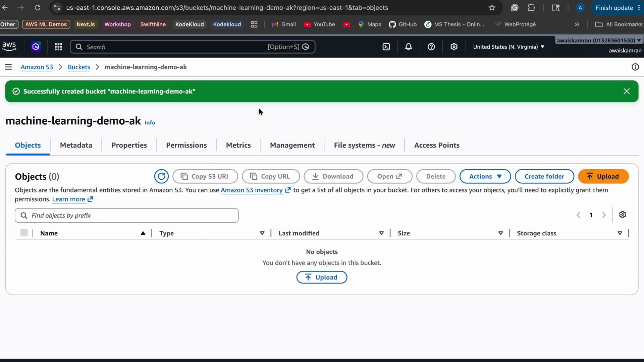Open the File systems - new tab
This screenshot has height=362, width=644.
365,145
